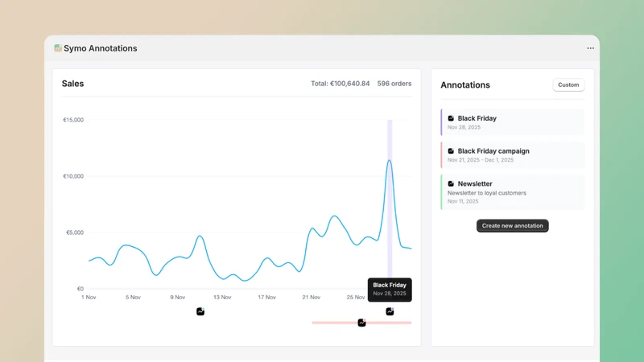
Task: Click the €5,000 axis label
Action: [75, 232]
